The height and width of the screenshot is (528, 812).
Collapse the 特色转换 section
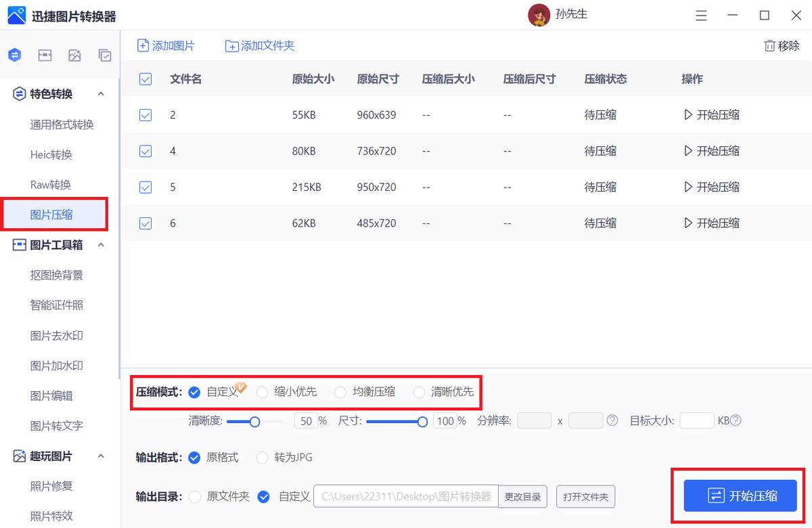[101, 93]
